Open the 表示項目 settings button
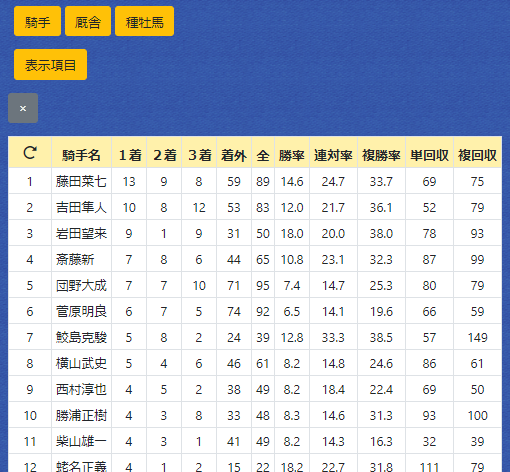This screenshot has height=472, width=510. coord(50,65)
